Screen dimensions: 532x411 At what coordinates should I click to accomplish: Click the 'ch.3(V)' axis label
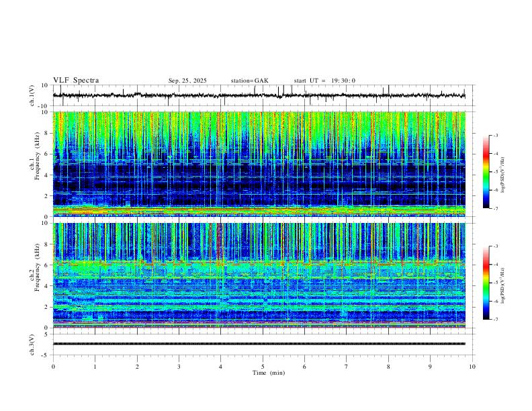[x=32, y=345]
